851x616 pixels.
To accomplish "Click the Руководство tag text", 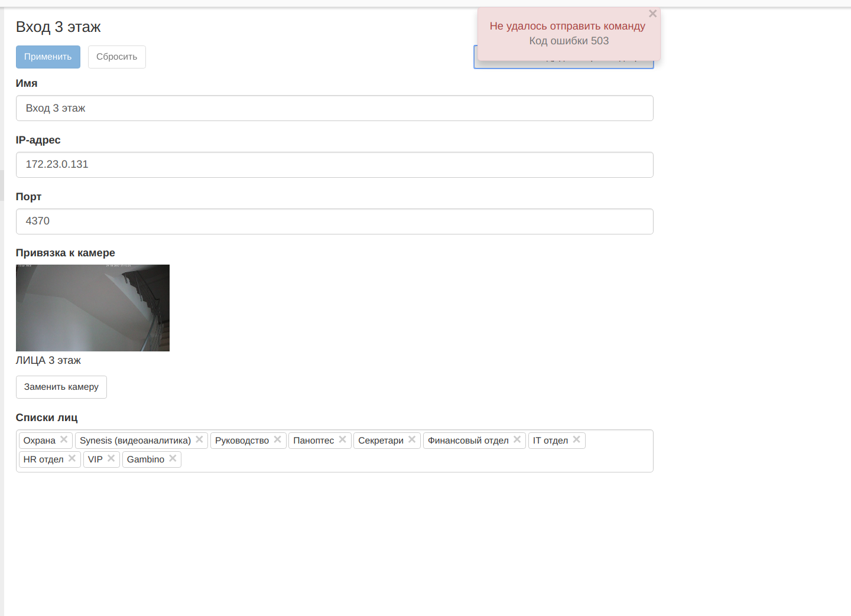I will 242,441.
